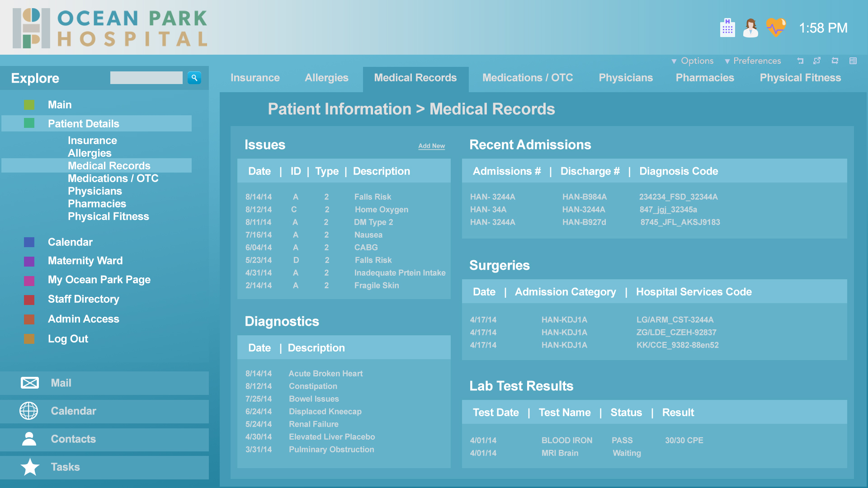Click the Explore search input field

[x=146, y=78]
